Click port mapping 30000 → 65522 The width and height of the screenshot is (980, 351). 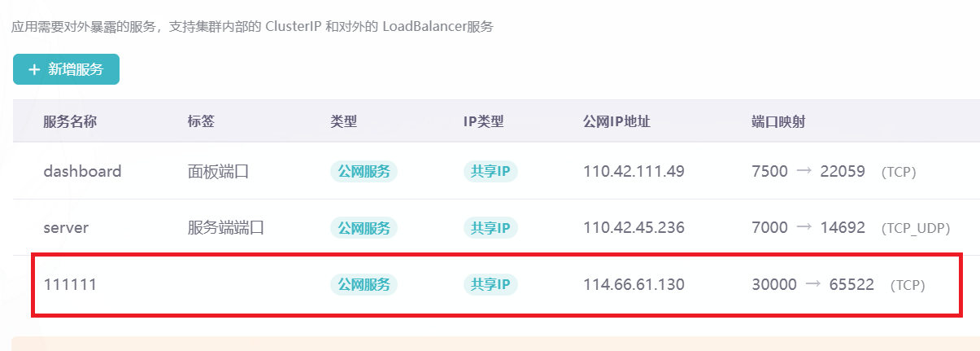[813, 285]
